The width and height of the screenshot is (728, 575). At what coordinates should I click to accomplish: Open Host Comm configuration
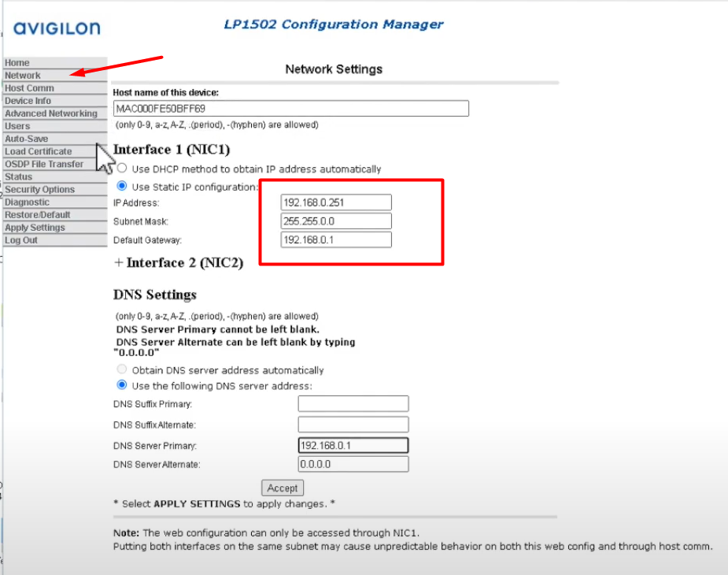(x=28, y=88)
